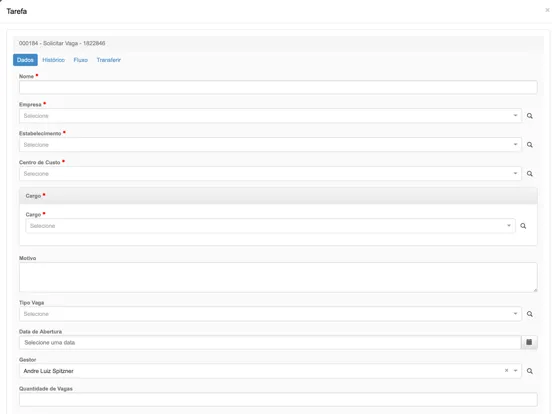Click the magnifier beside the Cargo field
Screen dimensions: 552x414
click(523, 226)
